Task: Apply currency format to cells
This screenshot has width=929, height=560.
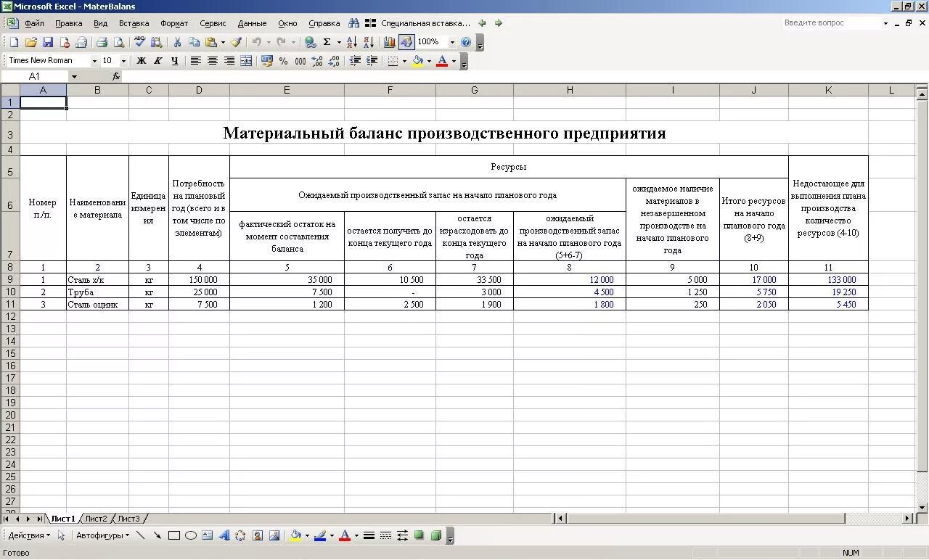Action: (x=267, y=61)
